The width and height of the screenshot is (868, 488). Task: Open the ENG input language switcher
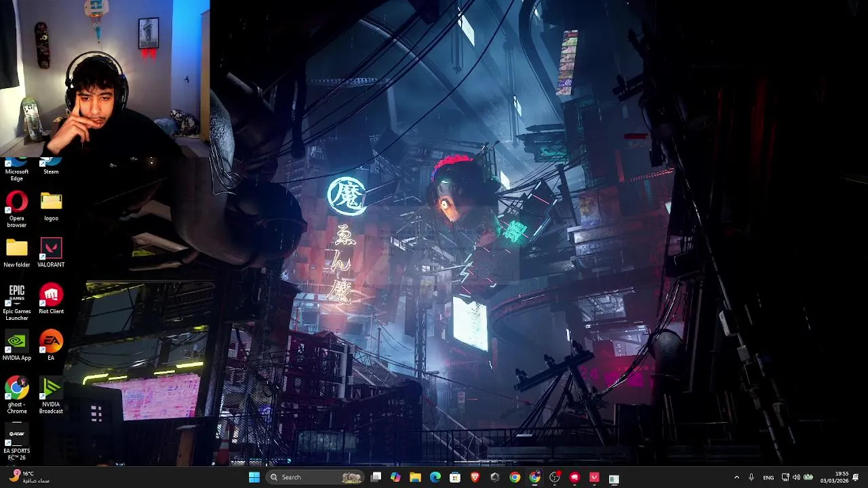(x=768, y=478)
